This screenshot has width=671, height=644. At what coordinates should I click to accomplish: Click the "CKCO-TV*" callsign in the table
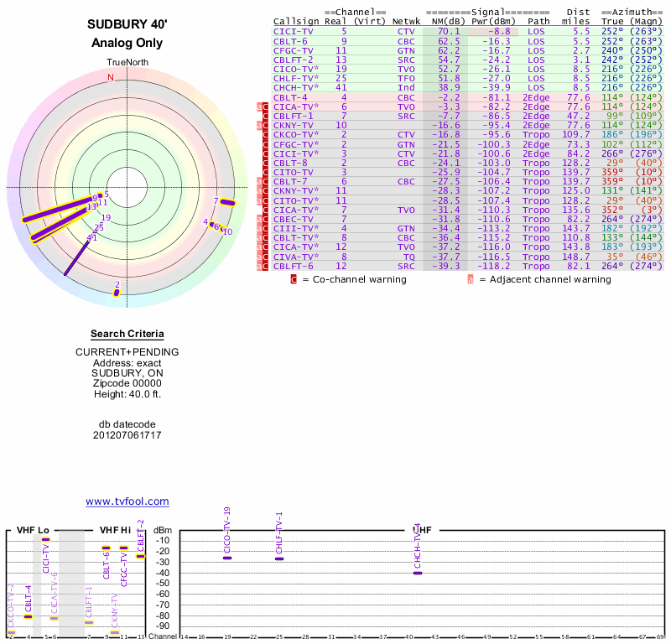pyautogui.click(x=296, y=134)
